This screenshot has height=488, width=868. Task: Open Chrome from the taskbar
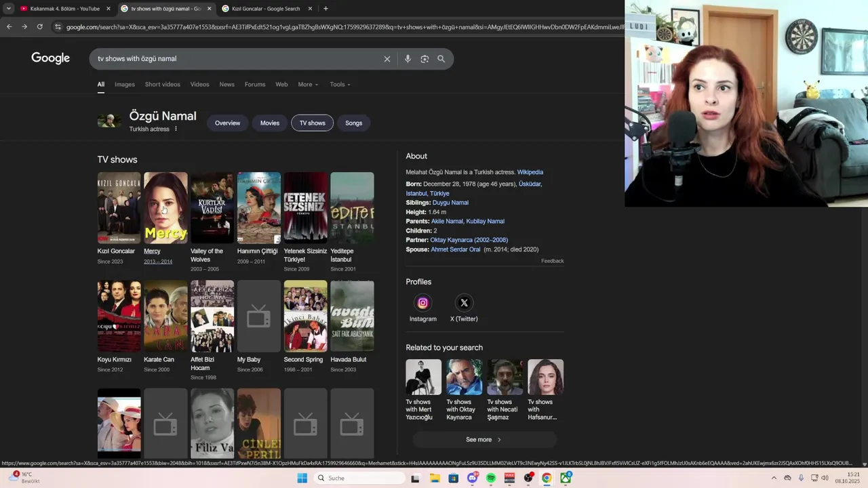pyautogui.click(x=547, y=478)
